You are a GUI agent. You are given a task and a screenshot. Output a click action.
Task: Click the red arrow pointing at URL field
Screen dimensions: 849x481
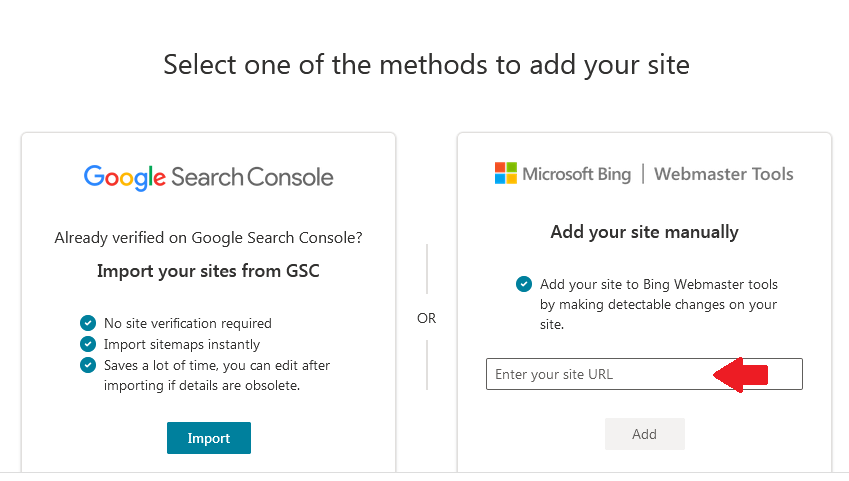click(741, 374)
